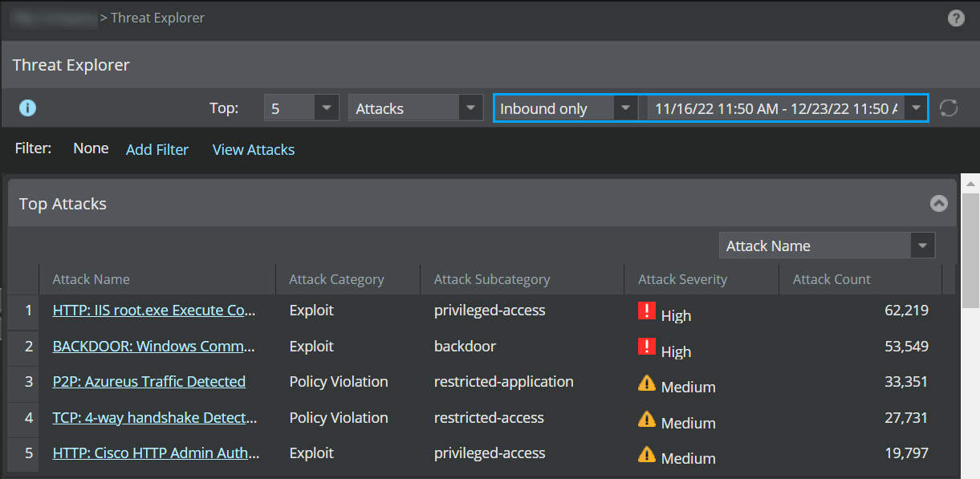Click the refresh icon beside date range
This screenshot has width=980, height=479.
(949, 108)
